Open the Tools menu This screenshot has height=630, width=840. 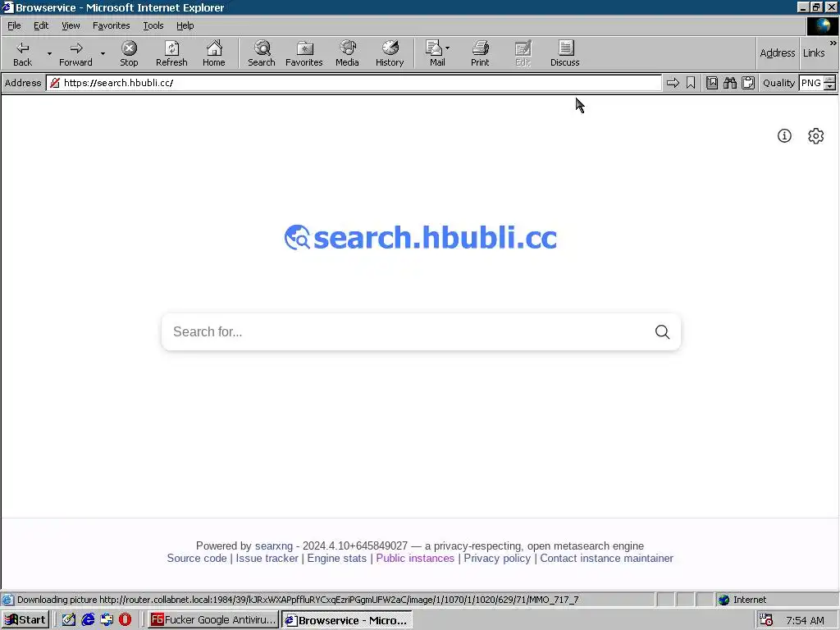click(x=153, y=25)
